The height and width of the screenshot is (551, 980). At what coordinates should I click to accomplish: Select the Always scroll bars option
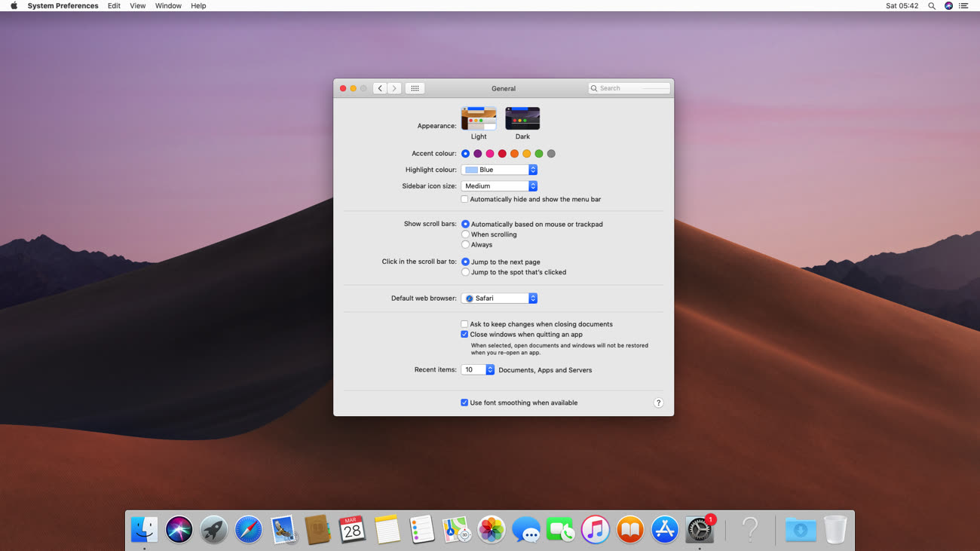tap(466, 245)
